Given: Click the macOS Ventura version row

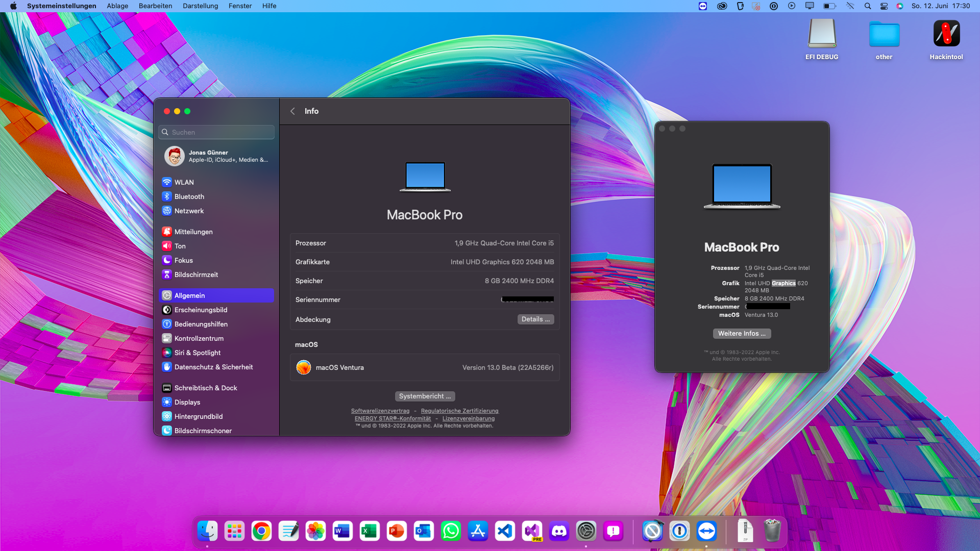Looking at the screenshot, I should coord(425,367).
